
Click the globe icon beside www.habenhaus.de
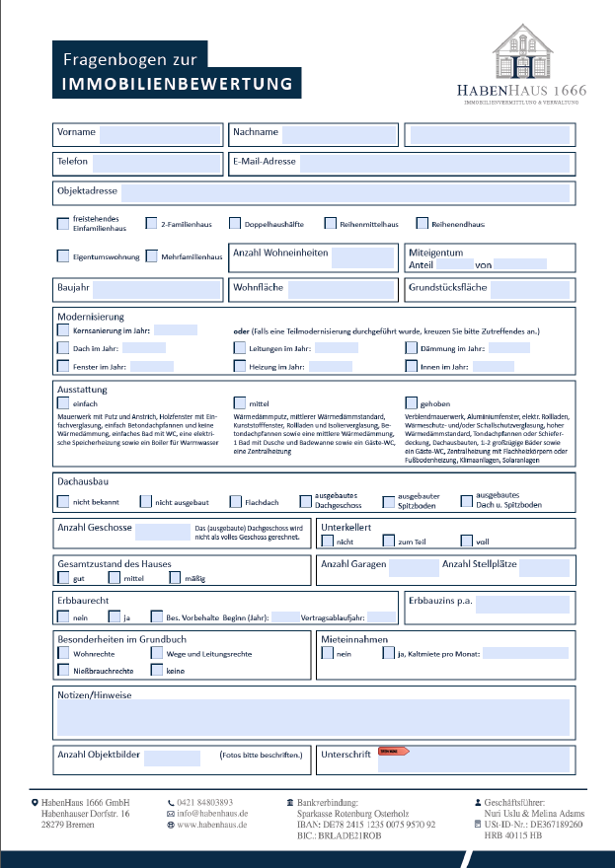[171, 825]
